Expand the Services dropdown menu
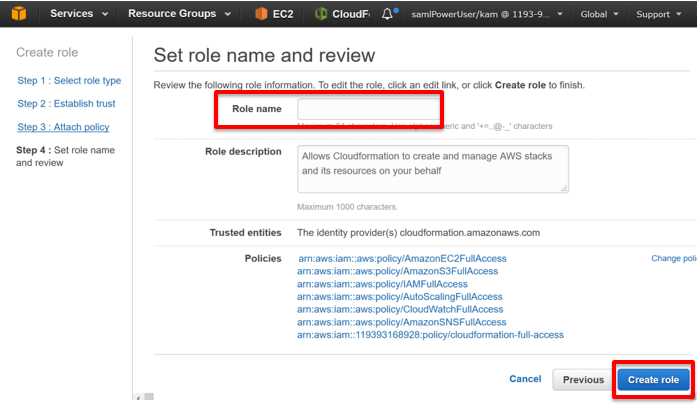700x406 pixels. click(79, 13)
